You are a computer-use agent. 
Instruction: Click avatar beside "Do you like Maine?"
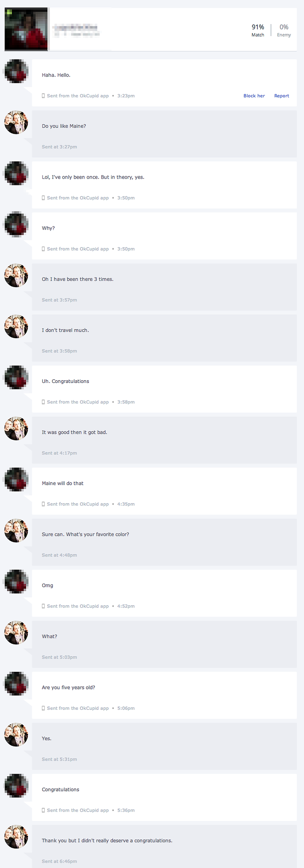point(16,123)
